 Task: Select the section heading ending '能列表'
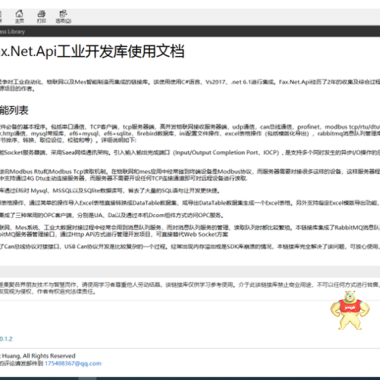[14, 110]
